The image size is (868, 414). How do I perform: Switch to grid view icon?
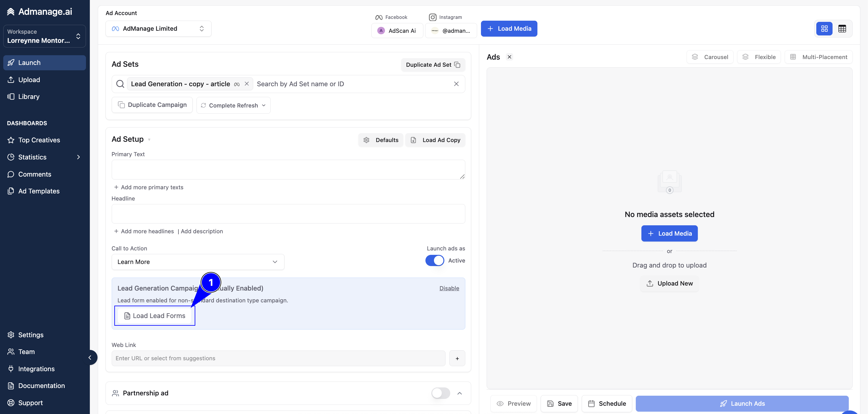coord(824,29)
